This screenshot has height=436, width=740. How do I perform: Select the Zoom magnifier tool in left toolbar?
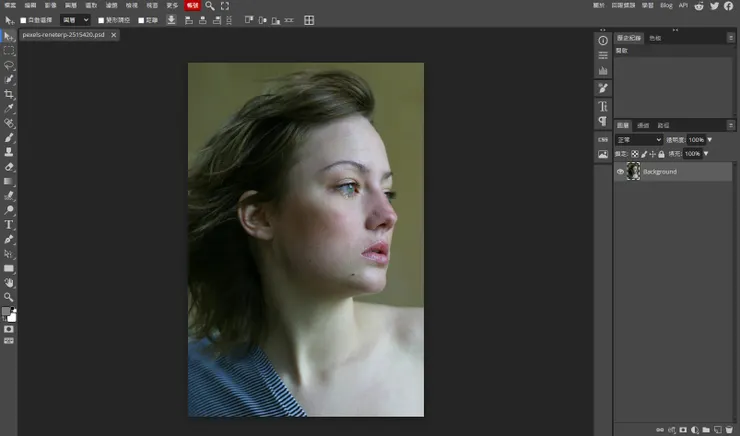(x=9, y=297)
